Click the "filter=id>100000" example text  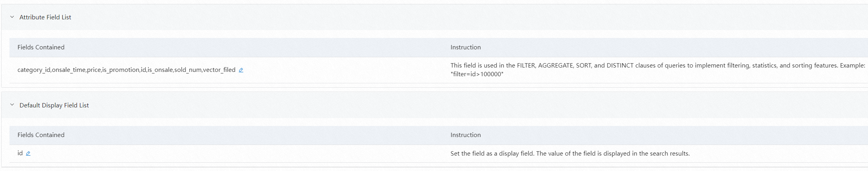[477, 74]
